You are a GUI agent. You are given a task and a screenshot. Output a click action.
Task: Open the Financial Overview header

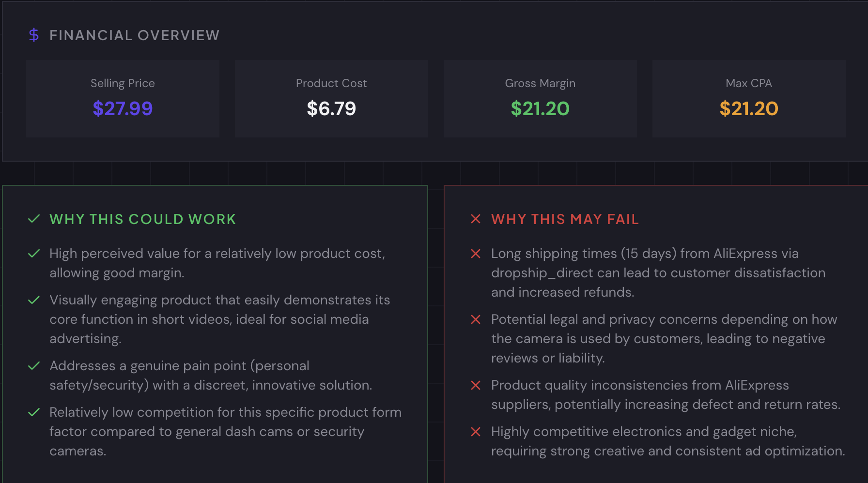pos(135,34)
